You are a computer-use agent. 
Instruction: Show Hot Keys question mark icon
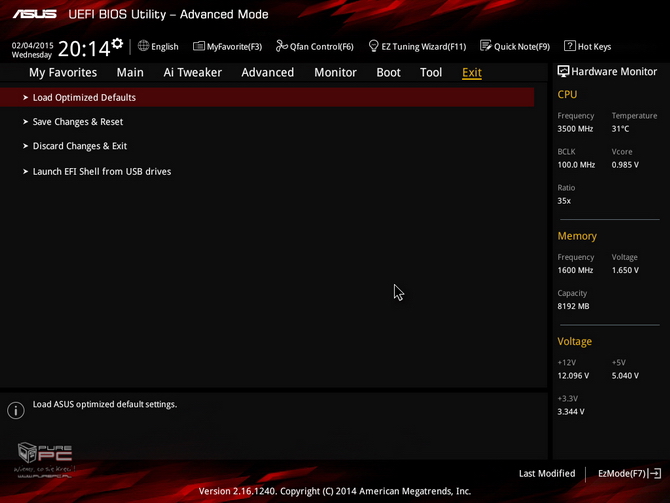tap(570, 46)
